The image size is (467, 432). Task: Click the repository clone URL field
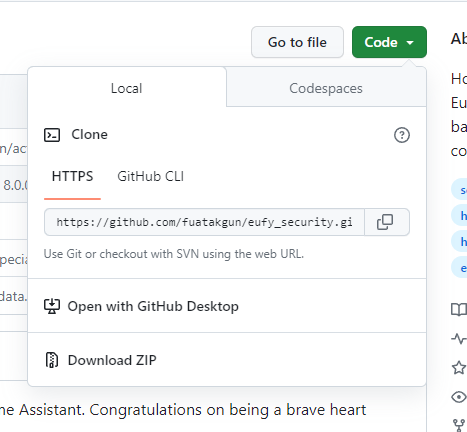tap(204, 222)
